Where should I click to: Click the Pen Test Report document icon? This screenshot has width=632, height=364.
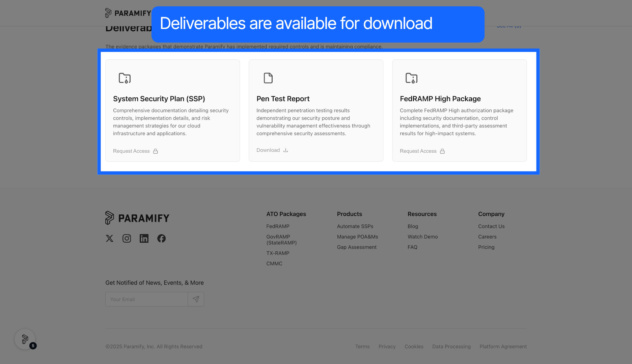tap(268, 78)
